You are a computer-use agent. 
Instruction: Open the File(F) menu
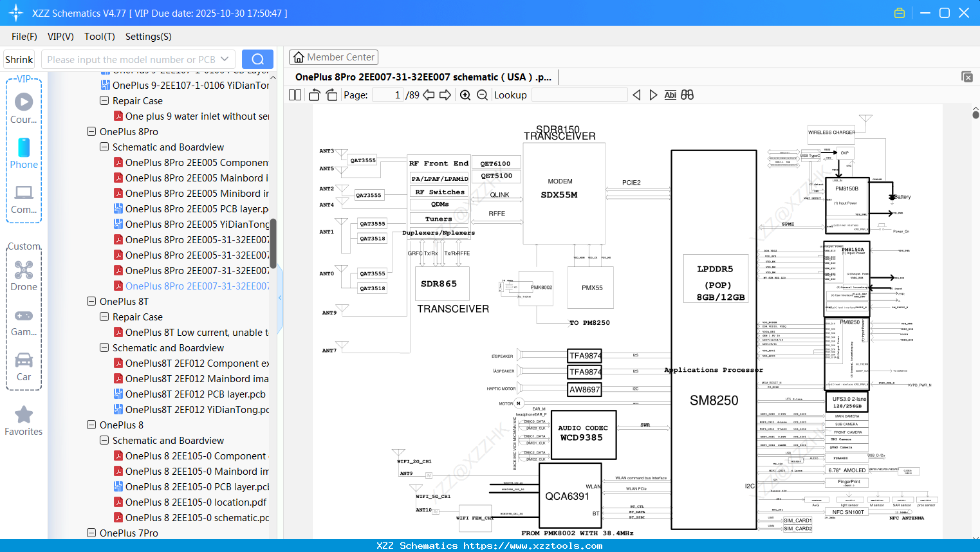click(24, 37)
